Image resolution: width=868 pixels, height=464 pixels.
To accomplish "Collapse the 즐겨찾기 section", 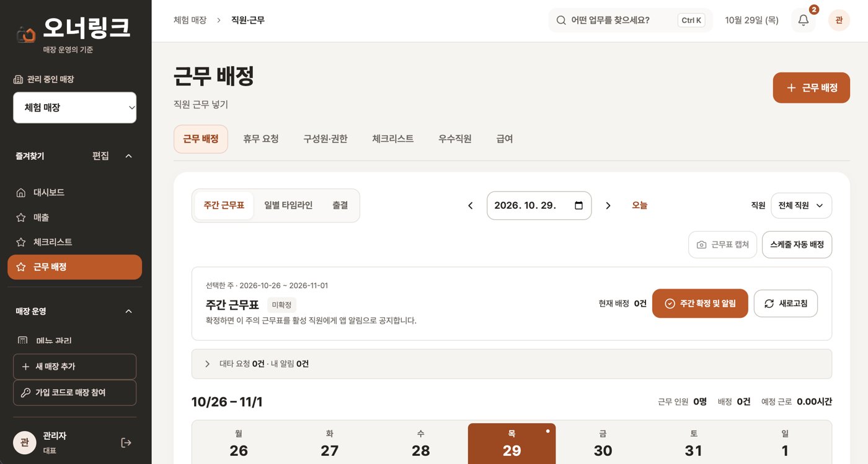I will point(129,156).
